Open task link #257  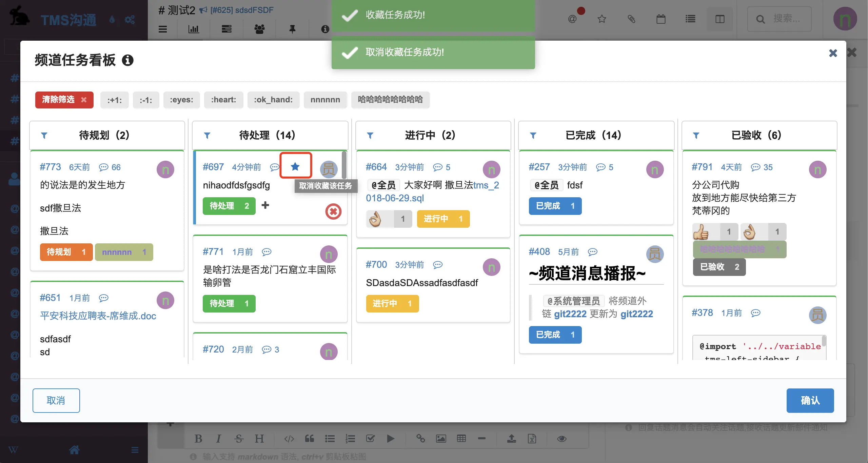click(539, 167)
